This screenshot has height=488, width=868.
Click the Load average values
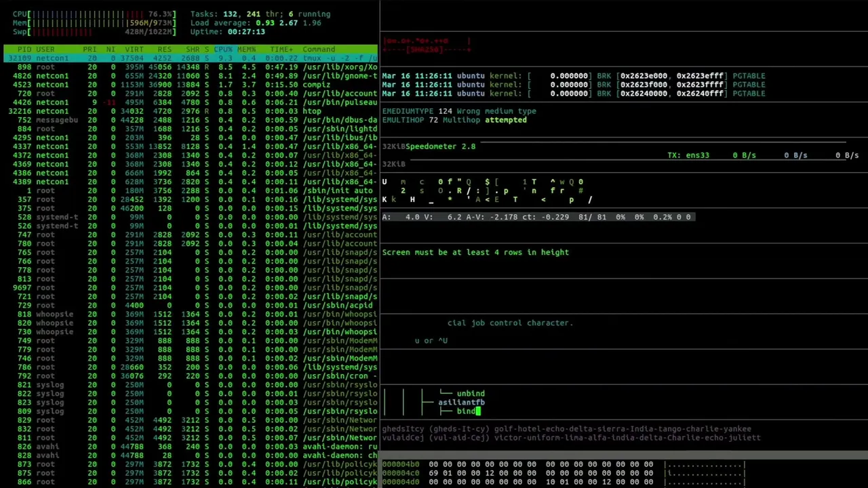tap(288, 23)
